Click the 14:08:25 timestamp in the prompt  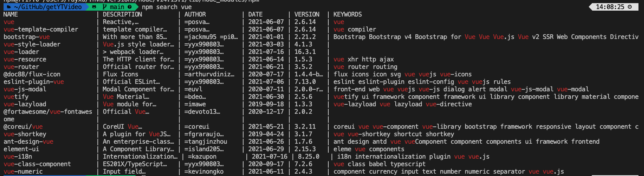pos(610,7)
